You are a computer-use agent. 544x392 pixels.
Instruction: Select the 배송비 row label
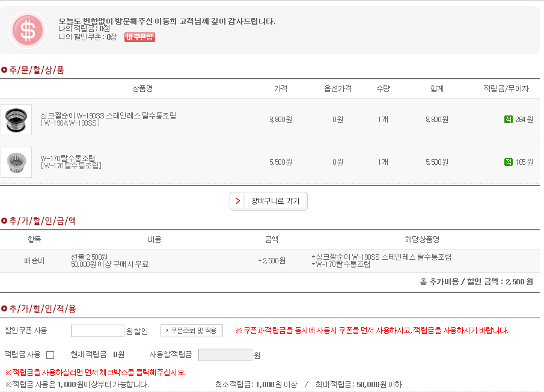(34, 261)
